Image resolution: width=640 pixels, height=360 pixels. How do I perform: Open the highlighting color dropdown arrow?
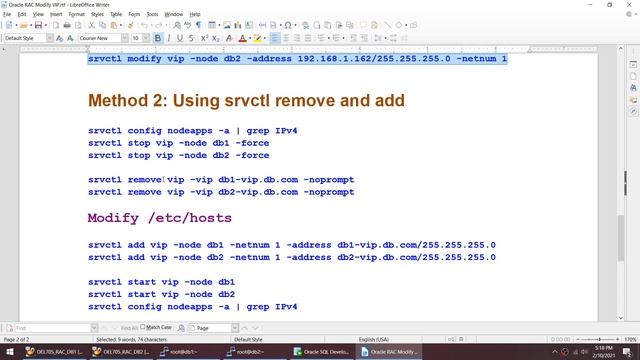click(264, 38)
